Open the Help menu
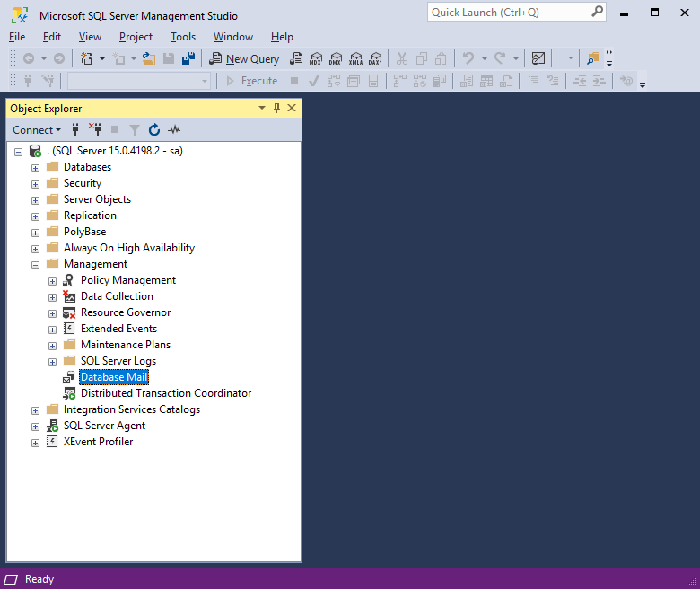Screen dimensions: 700x589 [x=282, y=37]
